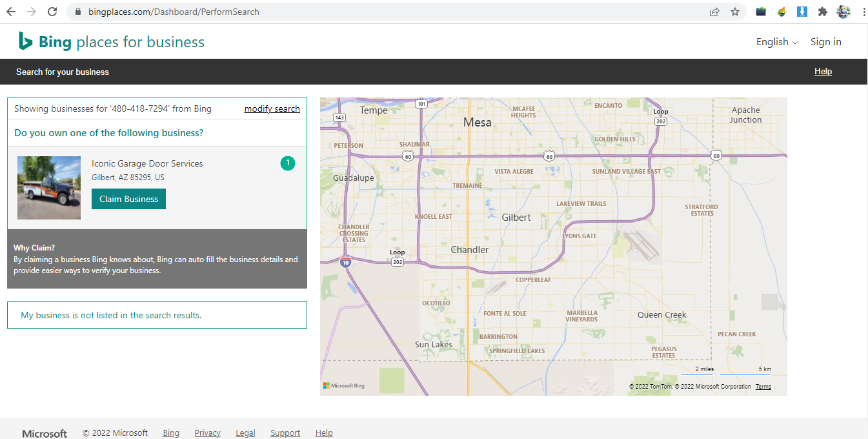
Task: Click the green result number 1 badge
Action: tap(288, 163)
